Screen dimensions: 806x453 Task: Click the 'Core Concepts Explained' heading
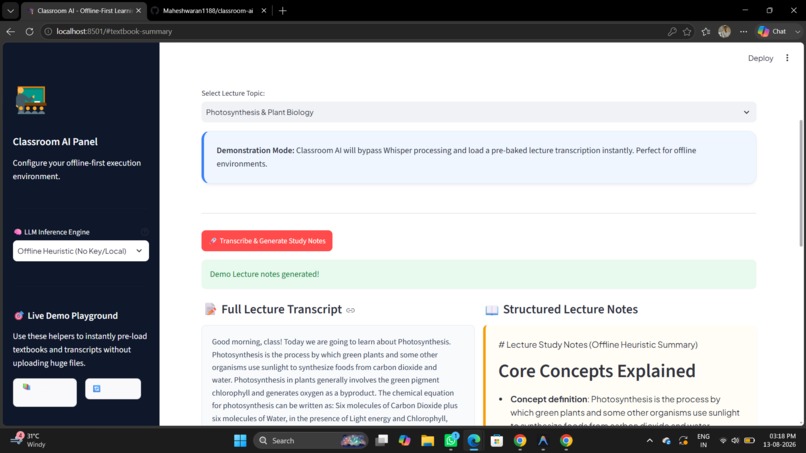[x=597, y=371]
